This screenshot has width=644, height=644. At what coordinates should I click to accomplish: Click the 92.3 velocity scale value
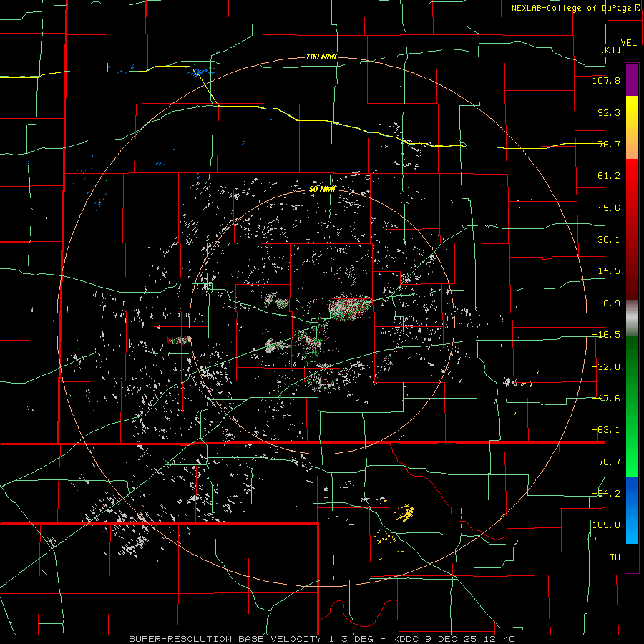[609, 112]
